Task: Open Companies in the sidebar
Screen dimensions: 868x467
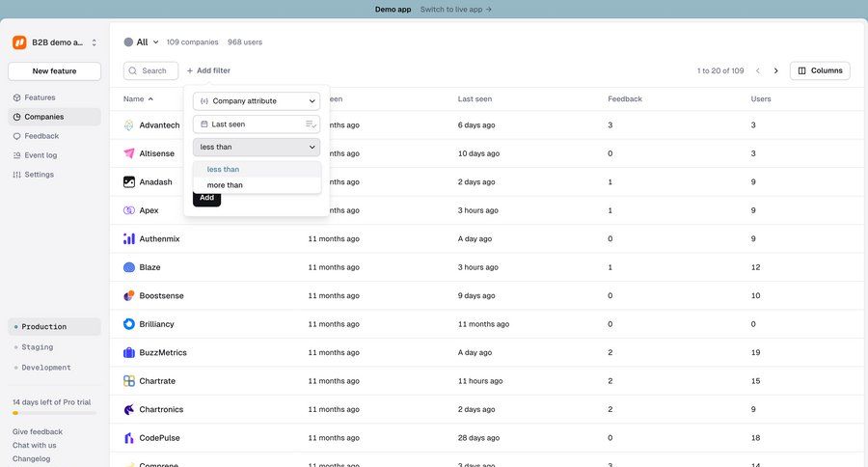Action: (54, 117)
